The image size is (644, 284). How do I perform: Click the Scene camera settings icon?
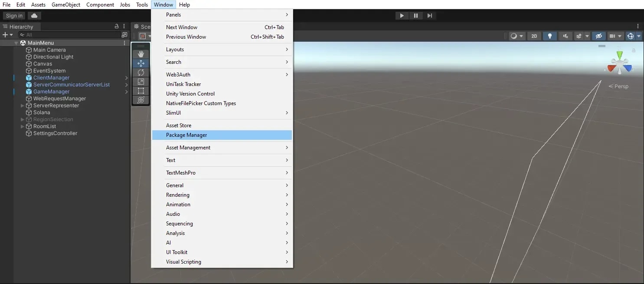[612, 36]
